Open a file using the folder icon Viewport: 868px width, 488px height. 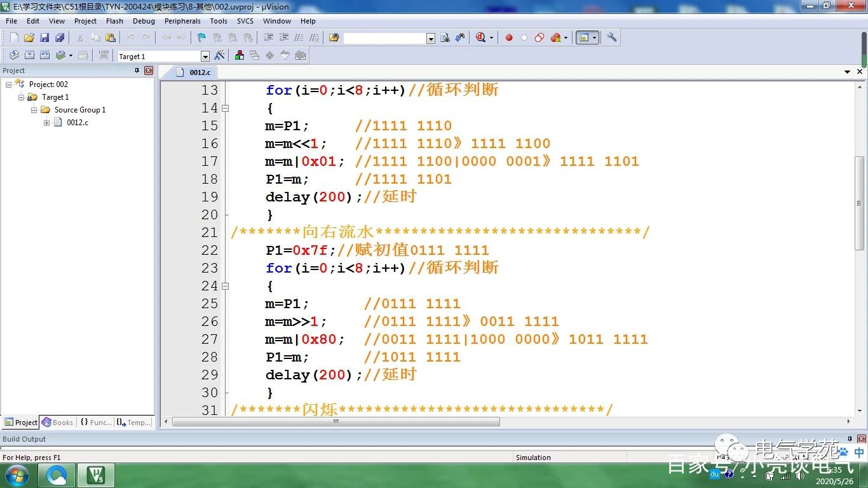tap(29, 37)
